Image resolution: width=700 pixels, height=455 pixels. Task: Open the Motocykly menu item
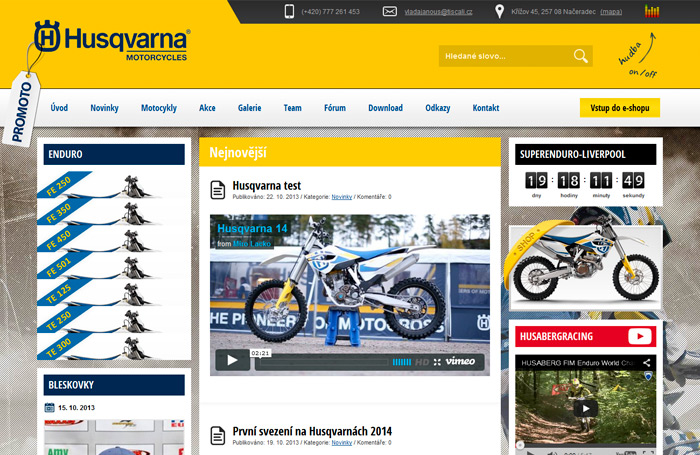click(x=159, y=108)
